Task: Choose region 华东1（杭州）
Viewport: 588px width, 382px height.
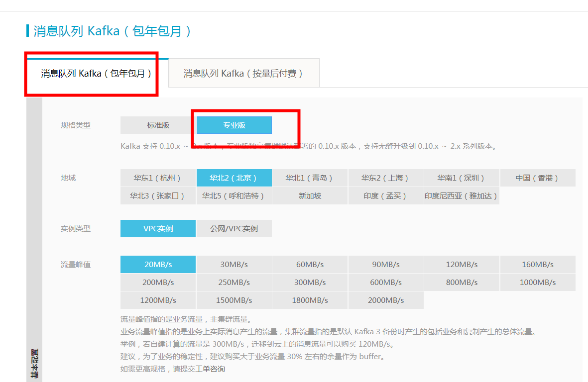Action: (158, 178)
